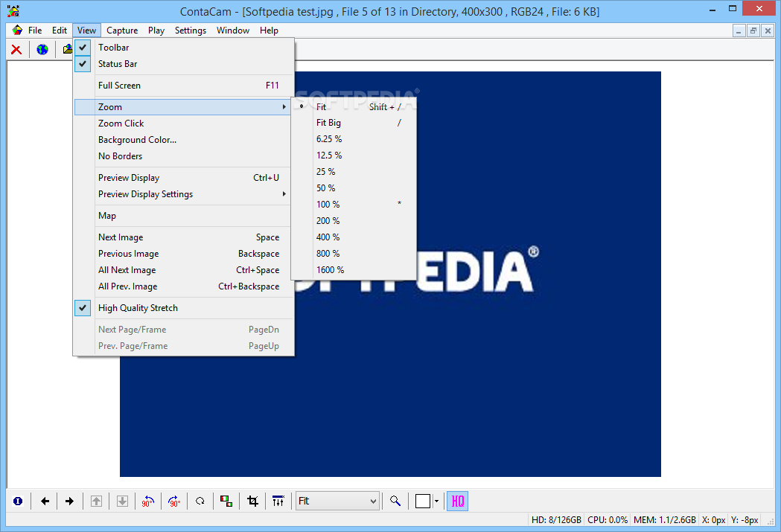Open the Fit zoom combo box
Image resolution: width=781 pixels, height=532 pixels.
[x=337, y=501]
